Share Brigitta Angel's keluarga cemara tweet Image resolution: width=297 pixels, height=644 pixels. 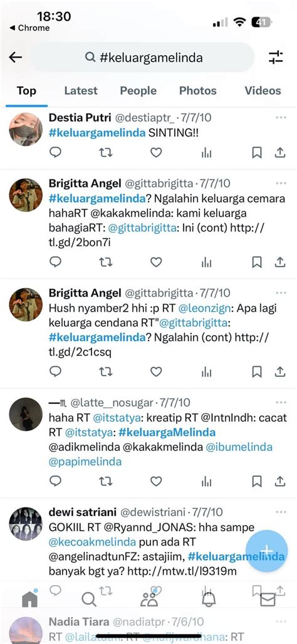[280, 262]
